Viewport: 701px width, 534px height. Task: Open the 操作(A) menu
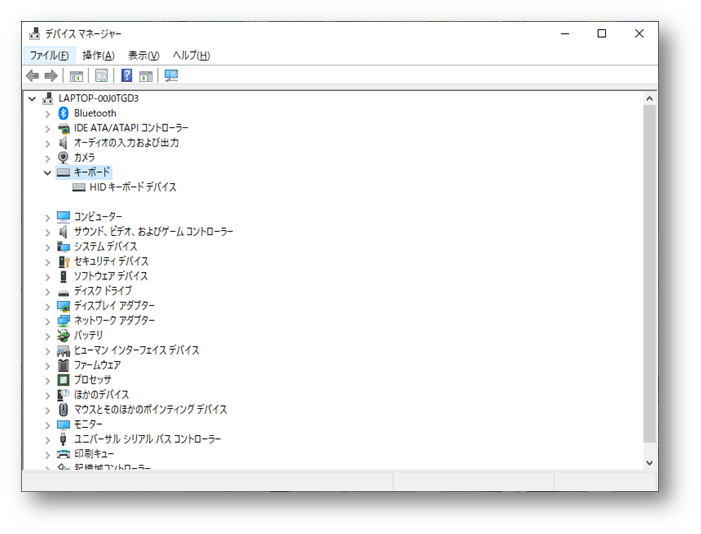point(98,55)
